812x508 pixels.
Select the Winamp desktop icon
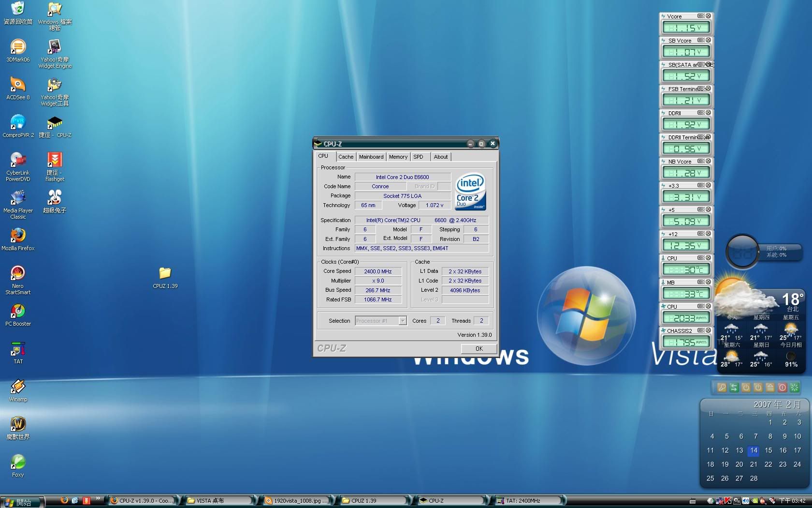18,390
